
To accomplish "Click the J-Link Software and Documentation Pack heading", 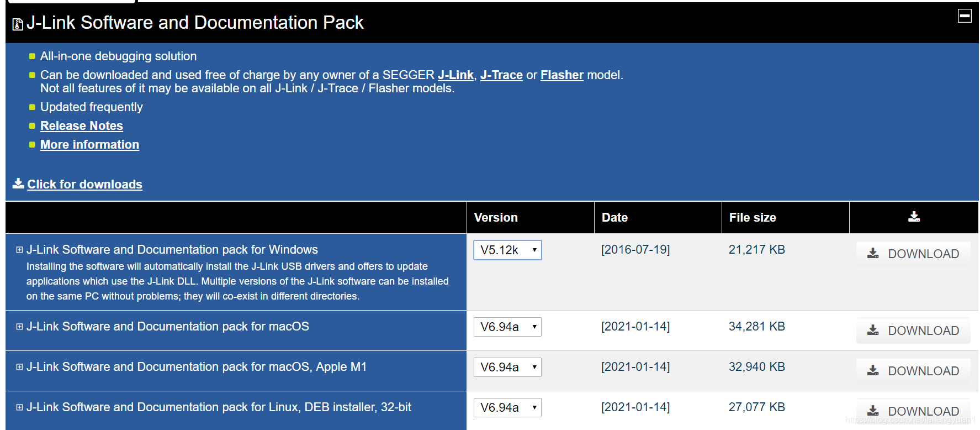I will coord(195,23).
